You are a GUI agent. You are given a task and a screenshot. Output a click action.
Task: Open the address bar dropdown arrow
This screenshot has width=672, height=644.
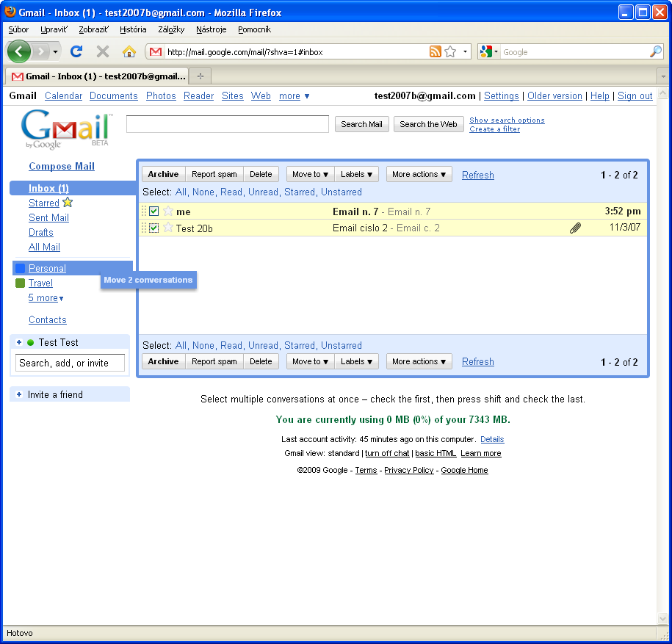(x=465, y=52)
